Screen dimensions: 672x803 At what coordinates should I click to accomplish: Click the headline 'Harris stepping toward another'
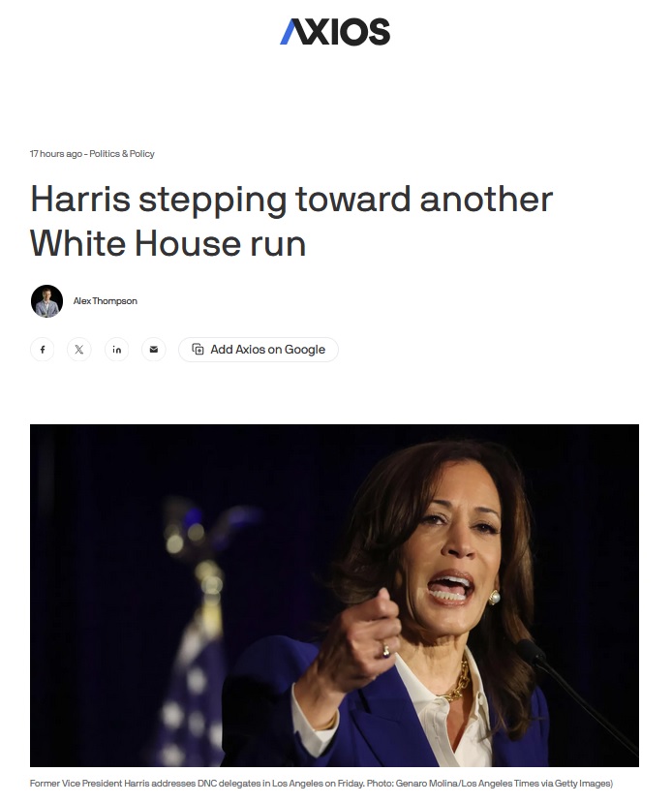pos(291,201)
